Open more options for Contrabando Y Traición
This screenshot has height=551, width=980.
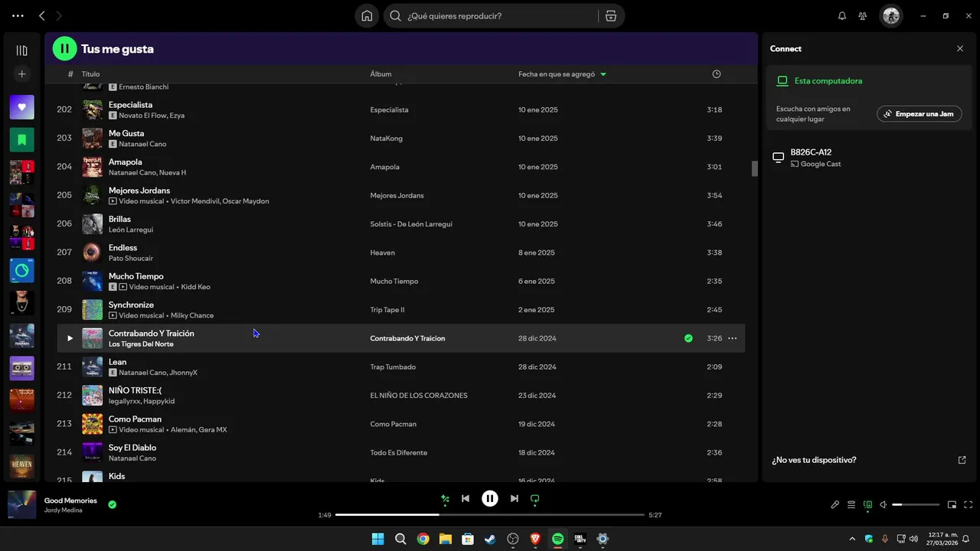[732, 338]
